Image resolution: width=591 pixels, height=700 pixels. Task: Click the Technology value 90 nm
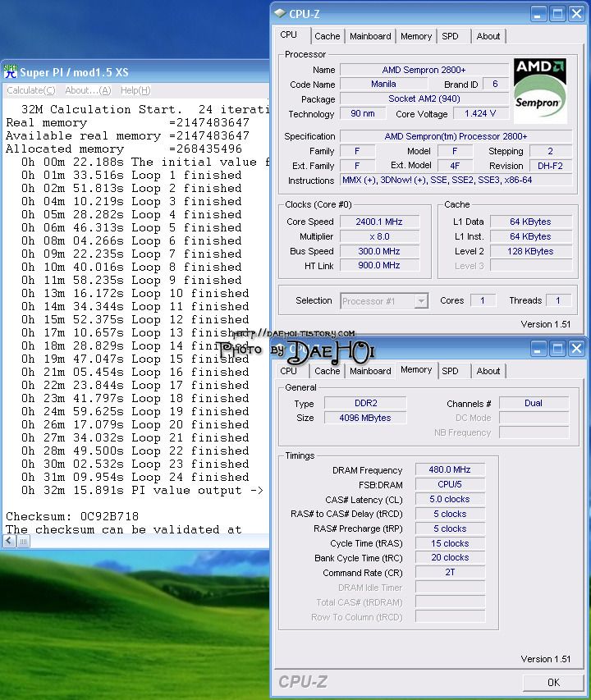pyautogui.click(x=363, y=113)
